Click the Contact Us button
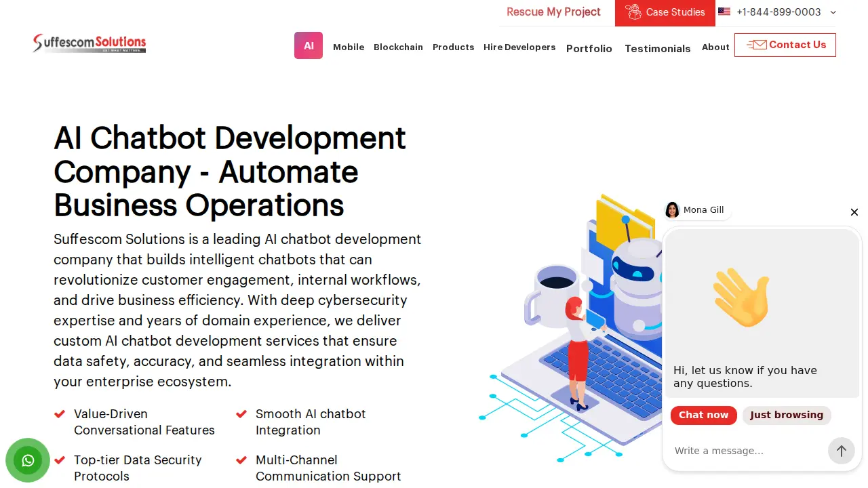 coord(785,45)
